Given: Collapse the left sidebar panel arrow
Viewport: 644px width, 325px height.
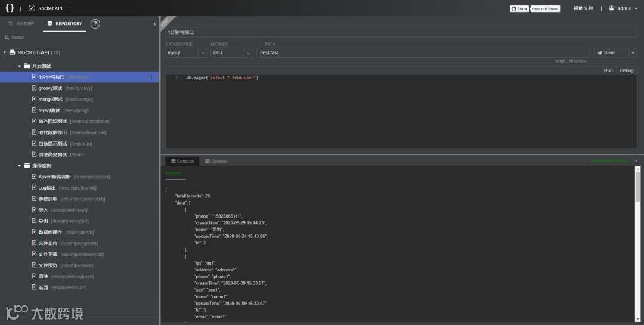Looking at the screenshot, I should pyautogui.click(x=154, y=24).
